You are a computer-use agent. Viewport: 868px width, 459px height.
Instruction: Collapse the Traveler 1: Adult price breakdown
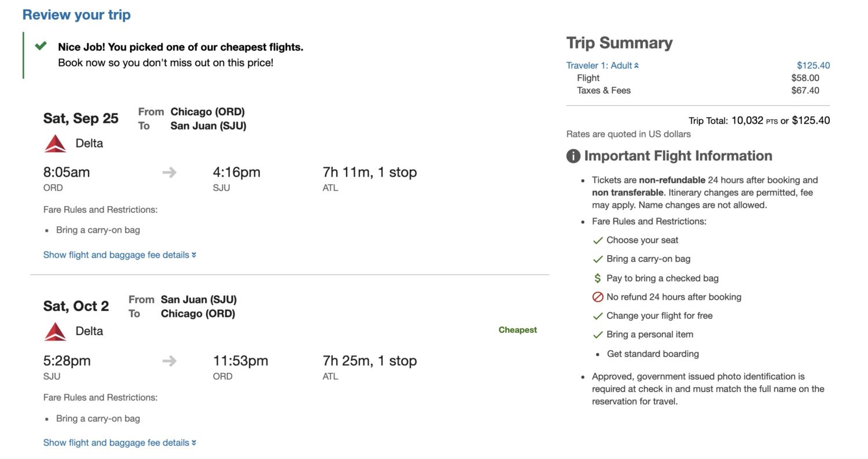pyautogui.click(x=637, y=65)
